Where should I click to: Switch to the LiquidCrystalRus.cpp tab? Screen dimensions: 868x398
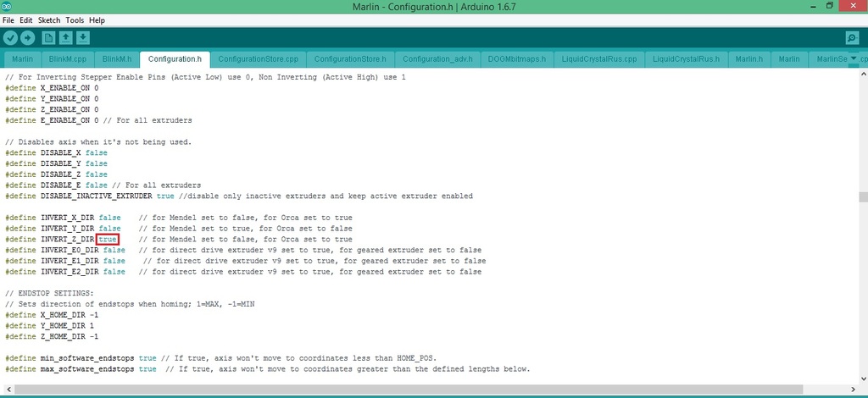coord(598,59)
